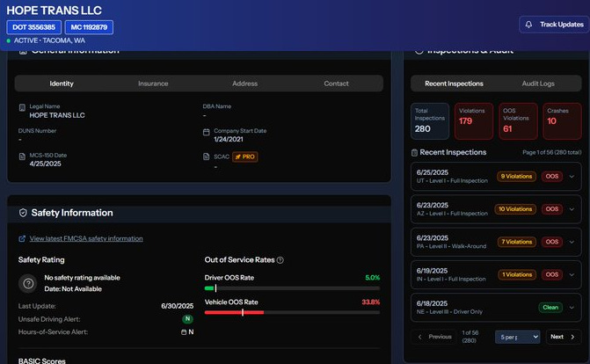
Task: Click the question mark safety rating icon
Action: pos(28,283)
